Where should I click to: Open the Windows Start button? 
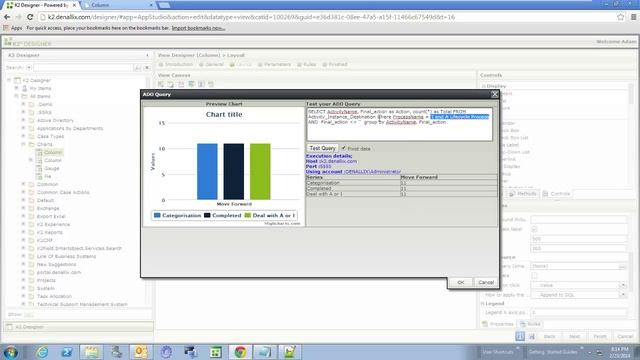(x=11, y=352)
